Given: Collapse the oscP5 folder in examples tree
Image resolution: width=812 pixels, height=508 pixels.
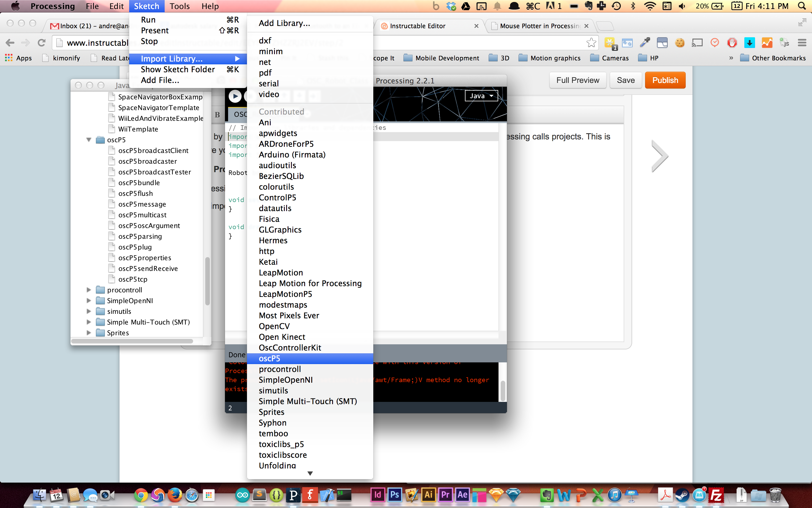Looking at the screenshot, I should (x=89, y=140).
